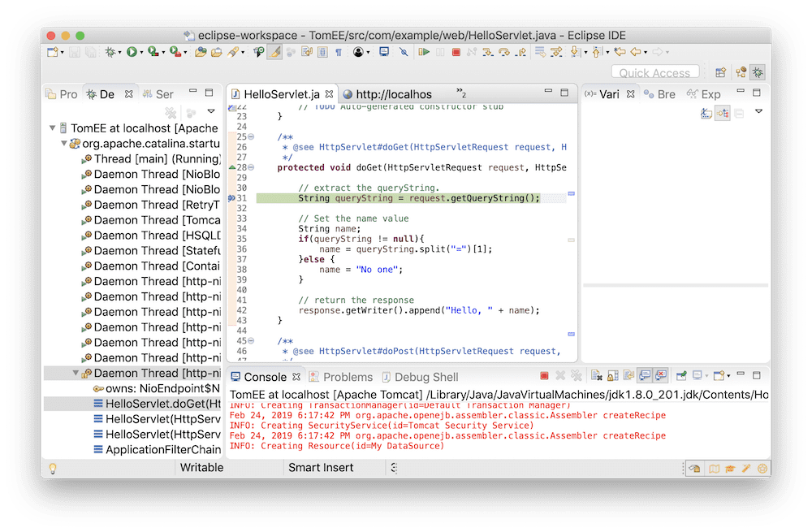
Task: Toggle Word Wrap in the Console toolbar
Action: point(628,375)
